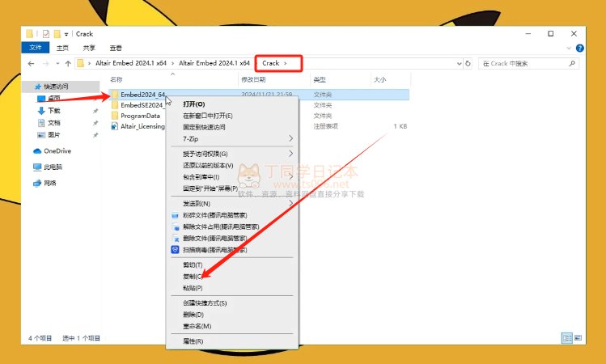Image resolution: width=606 pixels, height=364 pixels.
Task: Open 文档 in the navigation pane
Action: pos(53,123)
